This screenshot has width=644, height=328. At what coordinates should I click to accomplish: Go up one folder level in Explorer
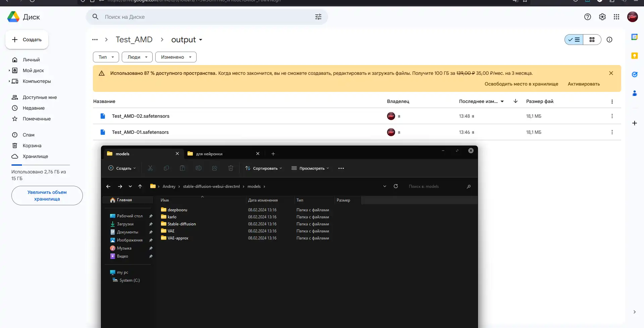coord(140,186)
